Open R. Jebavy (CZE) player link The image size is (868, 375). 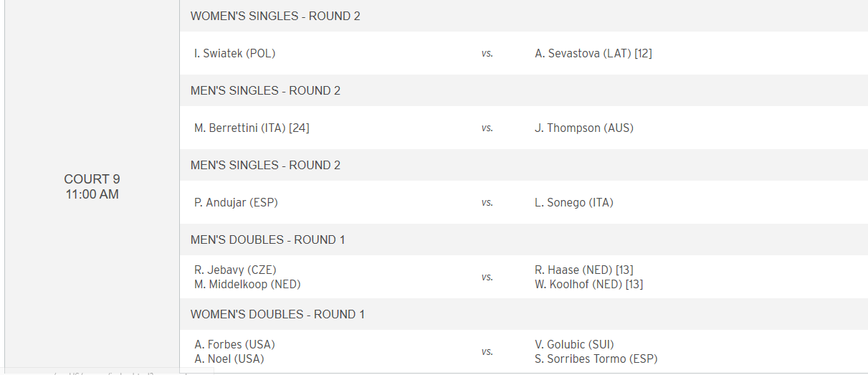[x=234, y=270]
